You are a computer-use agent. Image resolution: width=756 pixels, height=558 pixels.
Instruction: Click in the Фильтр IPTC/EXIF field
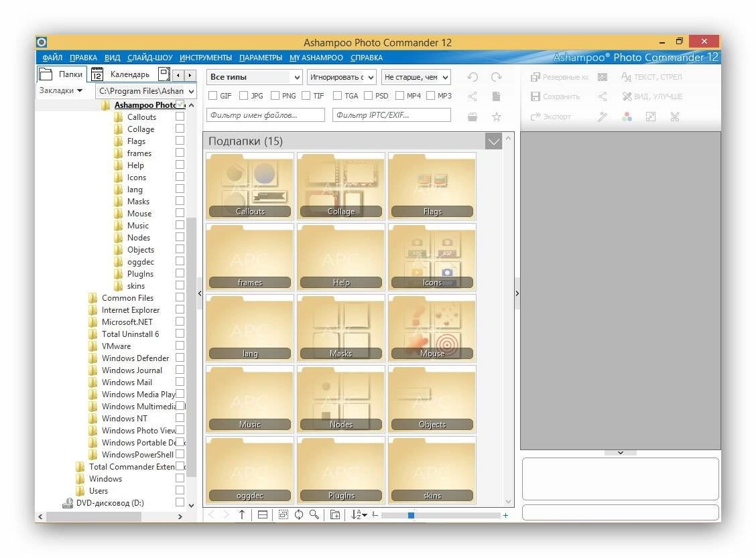(x=391, y=115)
